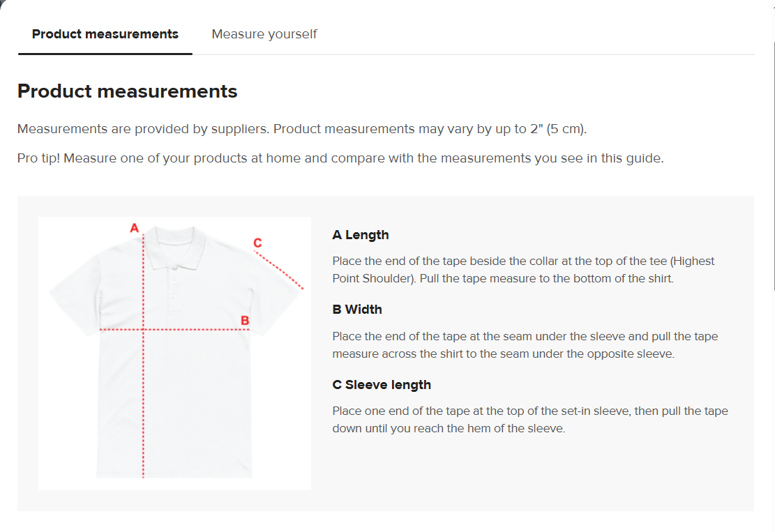Click the red C marker above the sleeve

[257, 243]
